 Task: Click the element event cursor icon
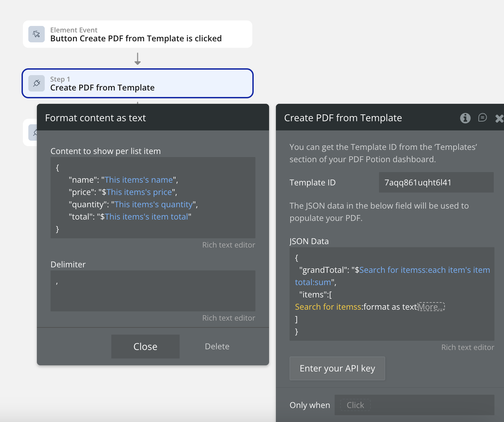37,34
